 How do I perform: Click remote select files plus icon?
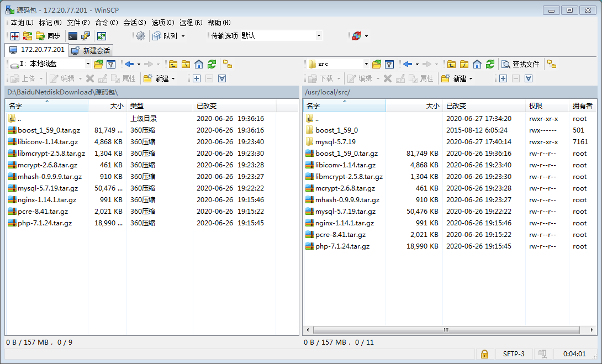click(x=503, y=79)
